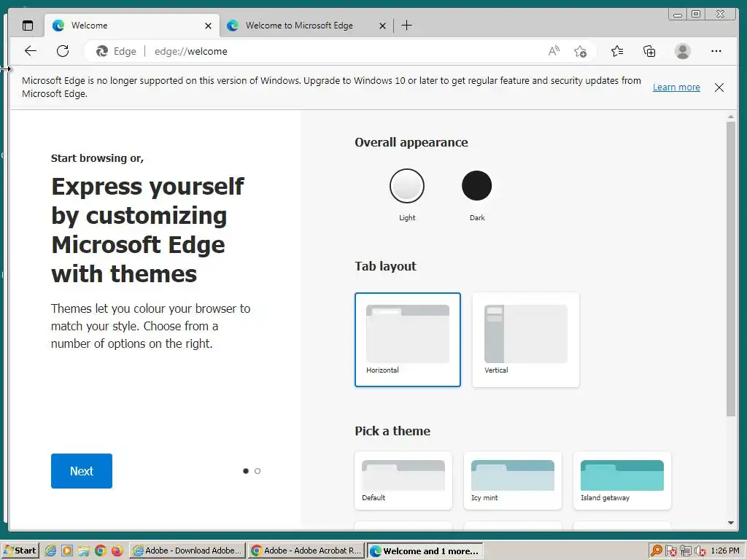Launch Chrome from quick launch
This screenshot has height=560, width=747.
(x=101, y=551)
